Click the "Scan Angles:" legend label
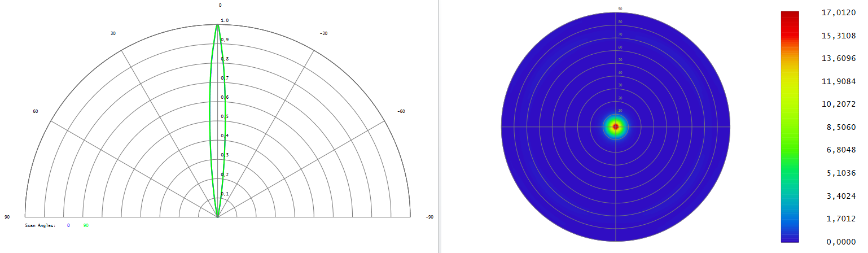The image size is (868, 253). (40, 225)
